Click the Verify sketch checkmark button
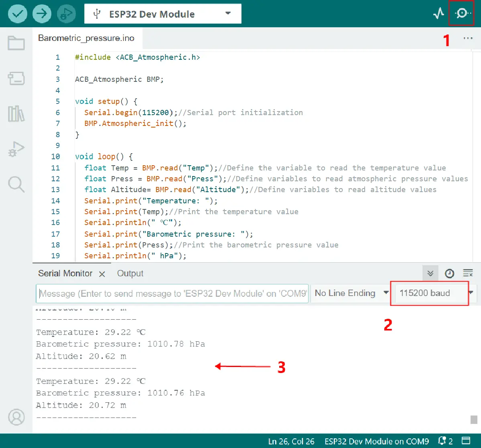The height and width of the screenshot is (448, 481). coord(17,14)
